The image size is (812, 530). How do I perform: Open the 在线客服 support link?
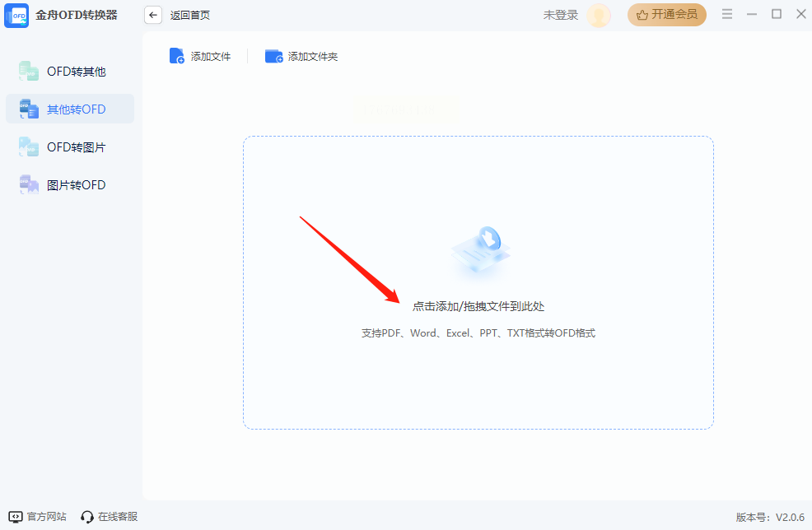[x=118, y=517]
